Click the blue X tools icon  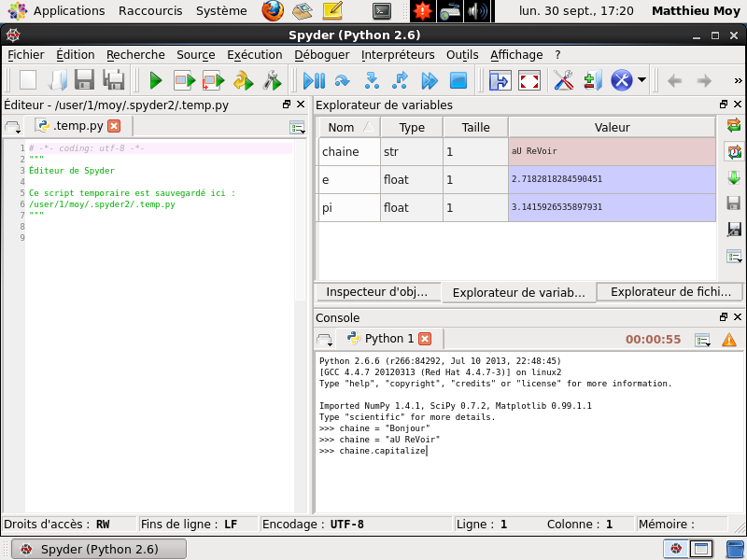click(622, 80)
